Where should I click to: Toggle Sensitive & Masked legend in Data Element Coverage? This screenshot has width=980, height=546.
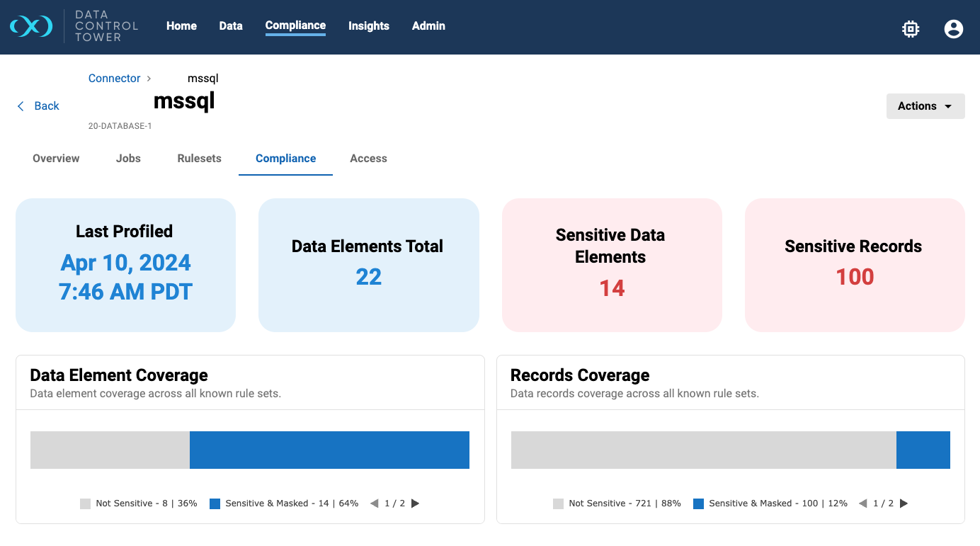point(283,504)
